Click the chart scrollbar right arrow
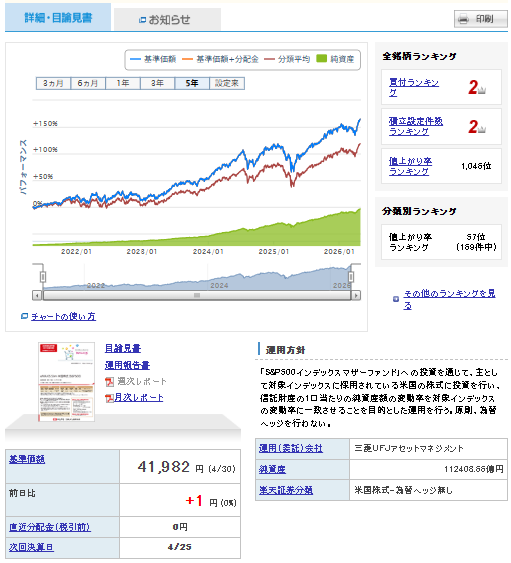This screenshot has width=511, height=563. pyautogui.click(x=356, y=296)
